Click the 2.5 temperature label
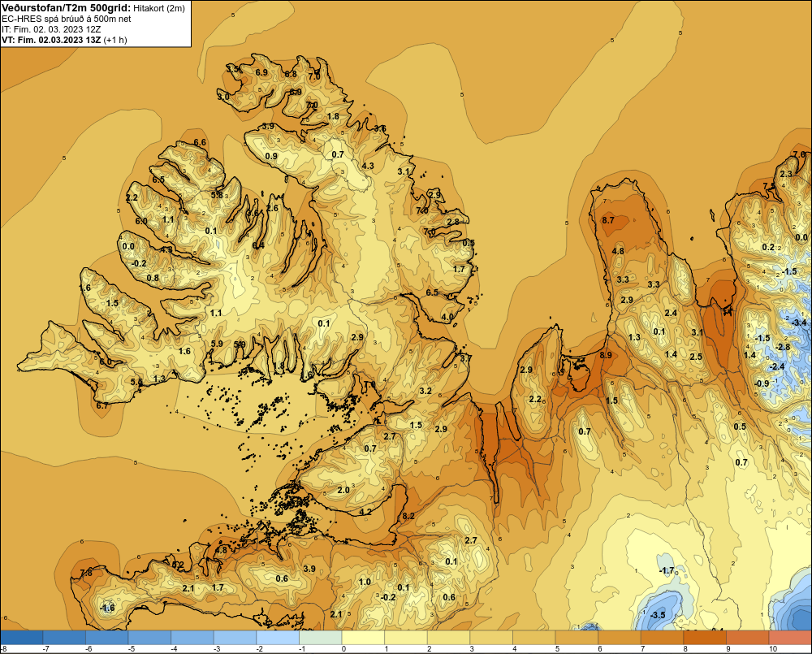812x654 pixels. point(696,357)
